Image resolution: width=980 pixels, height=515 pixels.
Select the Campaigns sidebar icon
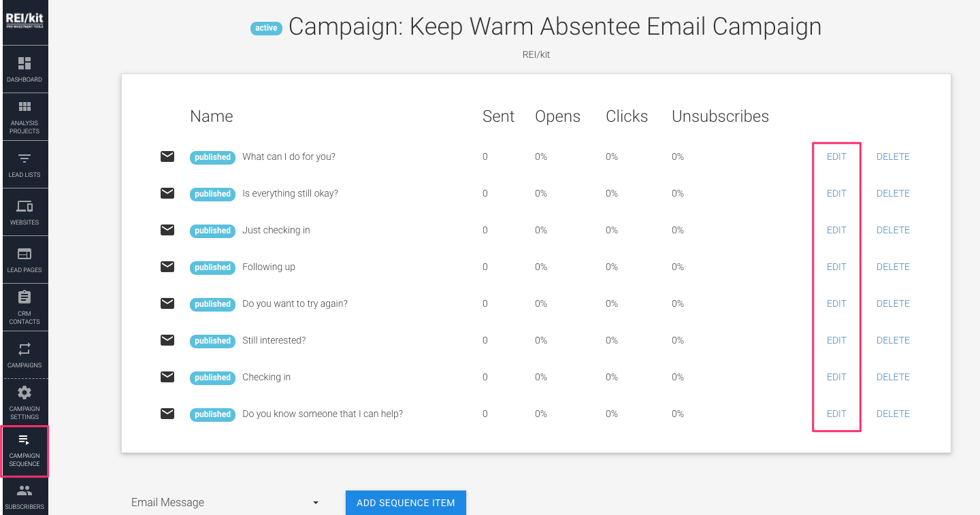[x=24, y=354]
